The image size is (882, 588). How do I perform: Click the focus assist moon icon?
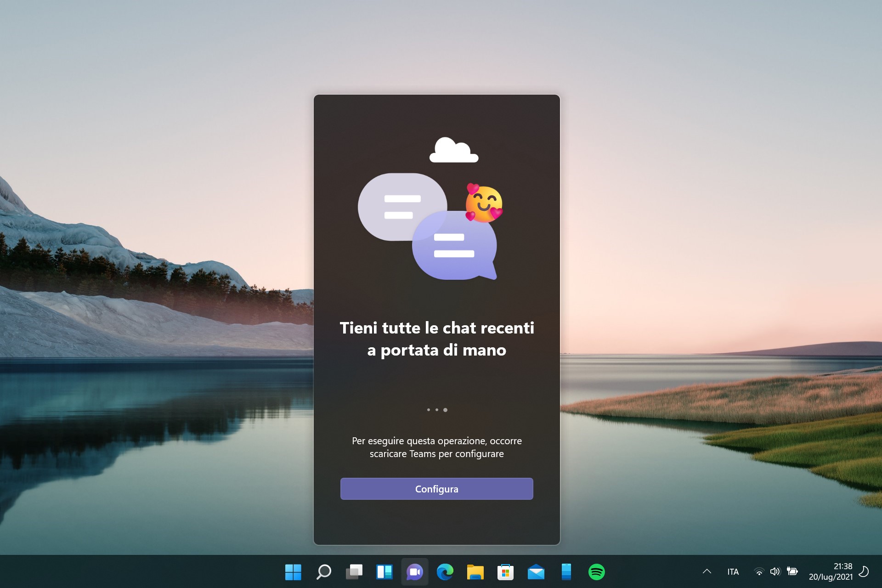tap(864, 571)
